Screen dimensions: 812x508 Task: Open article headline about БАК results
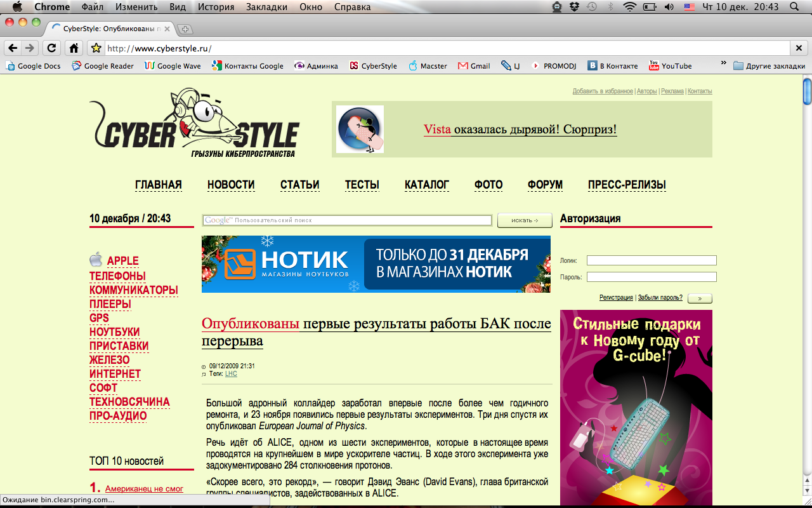pyautogui.click(x=376, y=333)
